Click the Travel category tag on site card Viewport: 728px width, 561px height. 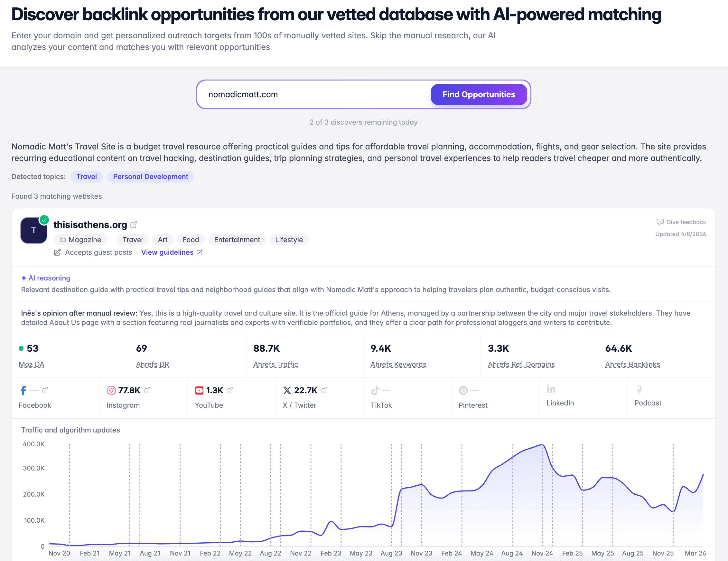pos(133,240)
